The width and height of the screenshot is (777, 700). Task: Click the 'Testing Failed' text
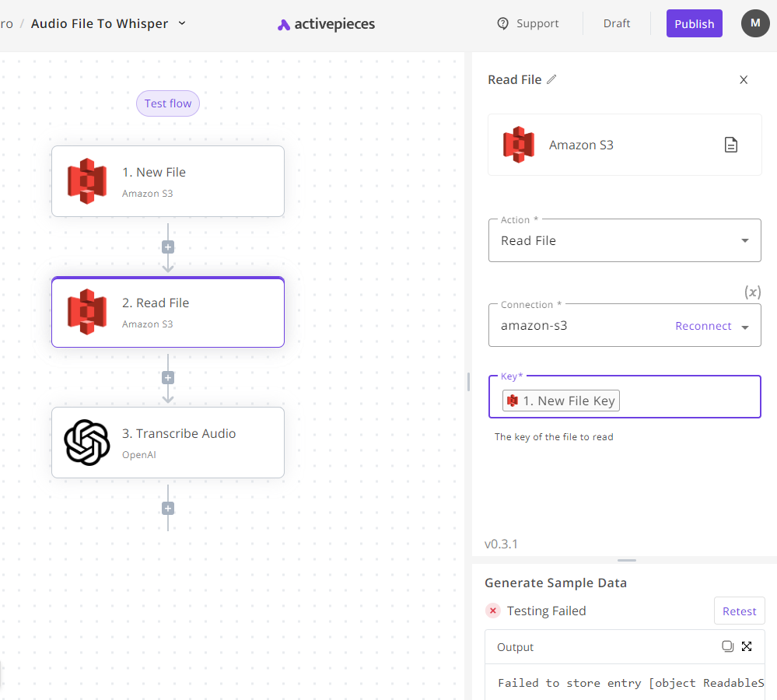[x=546, y=611]
